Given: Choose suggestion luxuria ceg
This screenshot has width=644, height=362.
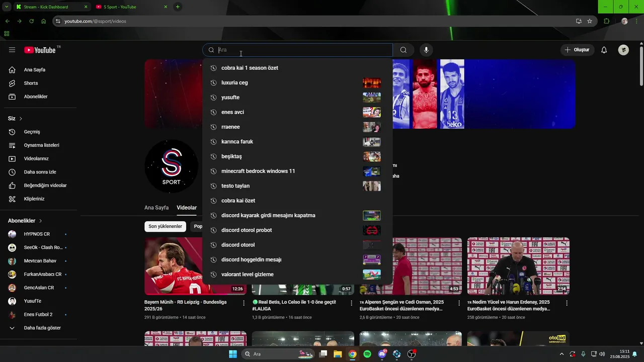Looking at the screenshot, I should pos(297,82).
